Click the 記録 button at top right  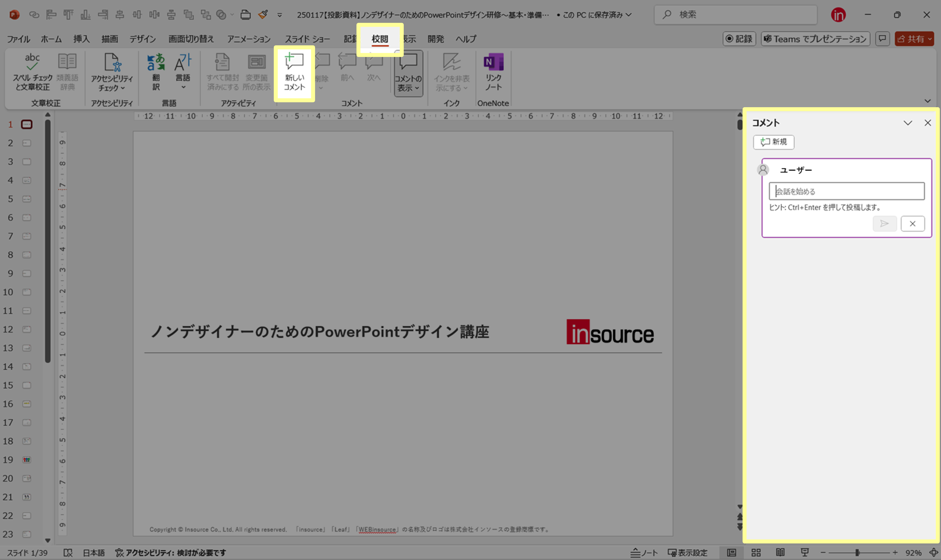point(739,39)
